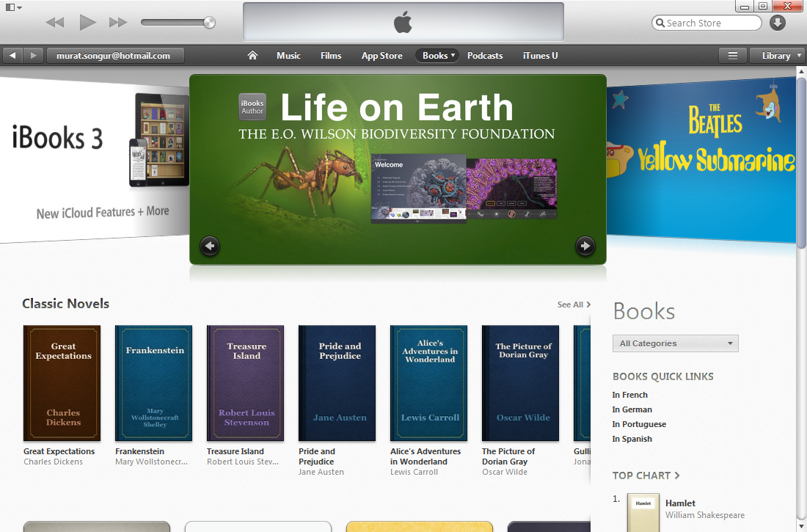
Task: Go back with the navigation back arrow
Action: point(12,56)
